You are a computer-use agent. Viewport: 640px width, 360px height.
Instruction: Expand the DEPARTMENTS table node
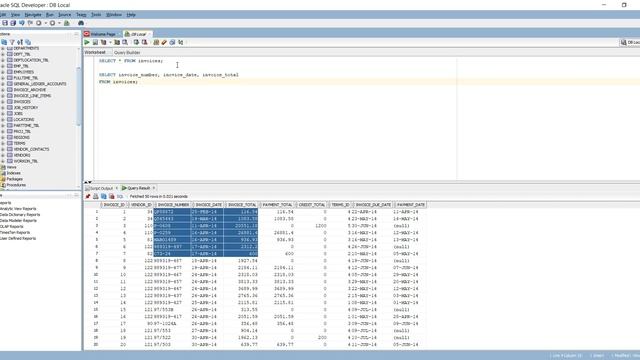(x=3, y=48)
